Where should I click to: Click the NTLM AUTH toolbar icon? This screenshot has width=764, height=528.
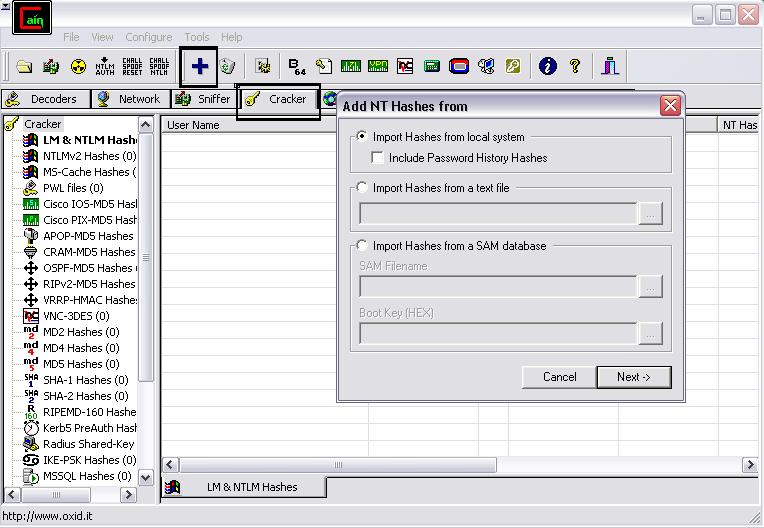click(105, 66)
